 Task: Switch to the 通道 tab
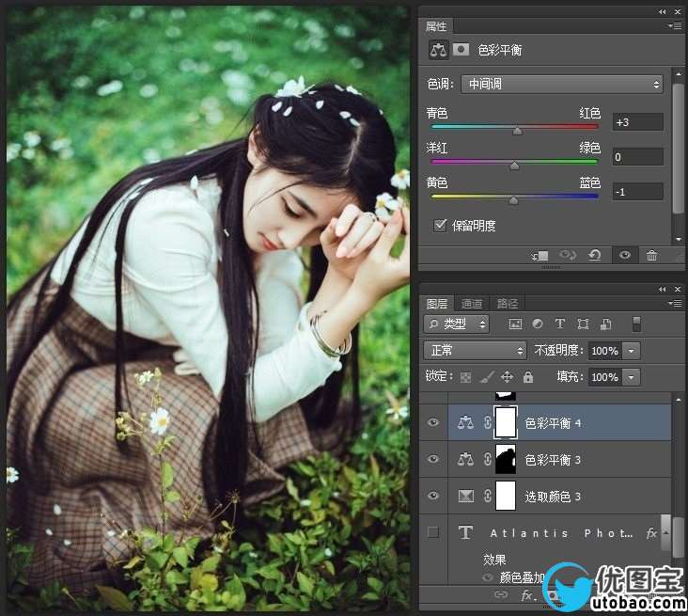click(x=472, y=304)
